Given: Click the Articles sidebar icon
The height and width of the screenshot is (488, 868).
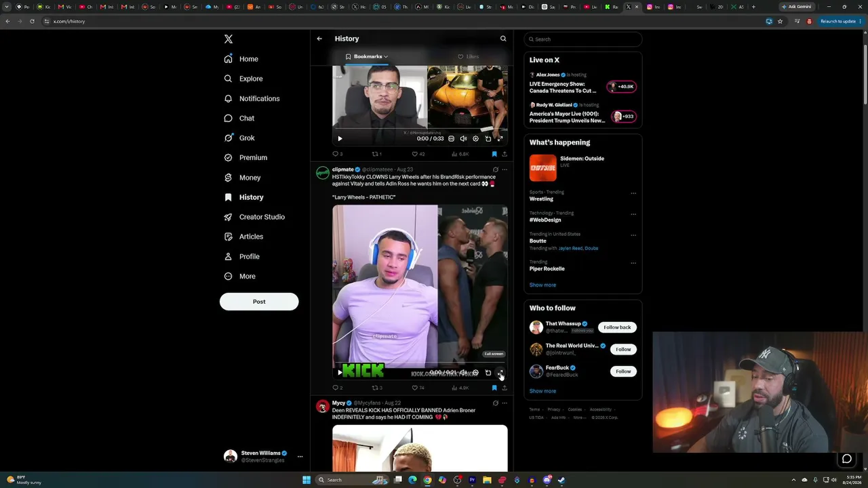Looking at the screenshot, I should (x=229, y=237).
